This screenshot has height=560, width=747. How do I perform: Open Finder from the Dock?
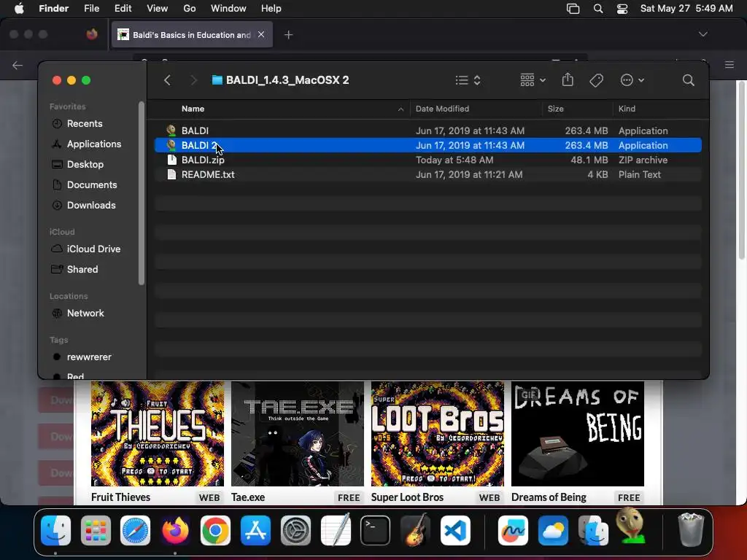tap(55, 530)
